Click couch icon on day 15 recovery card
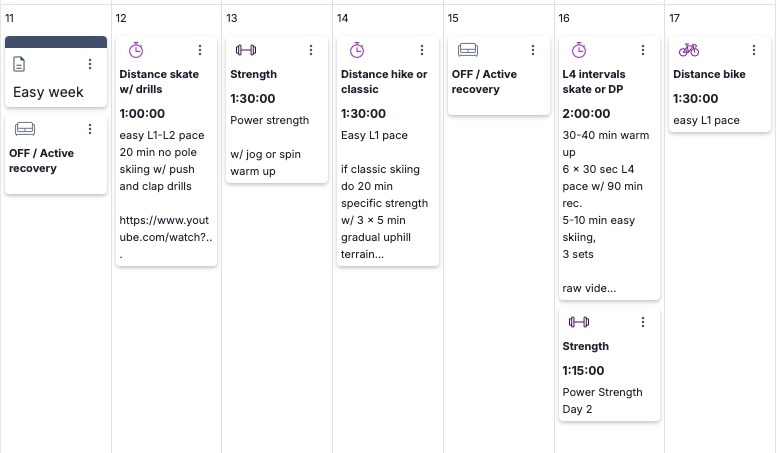The image size is (782, 453). 468,50
